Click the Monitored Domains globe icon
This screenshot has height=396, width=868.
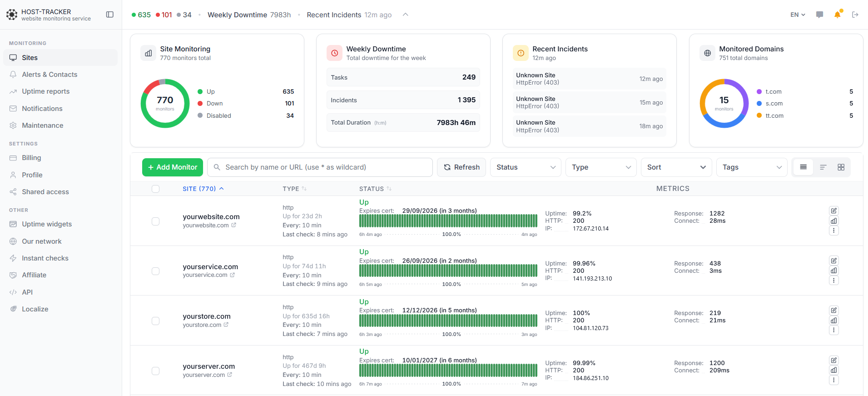[x=708, y=53]
